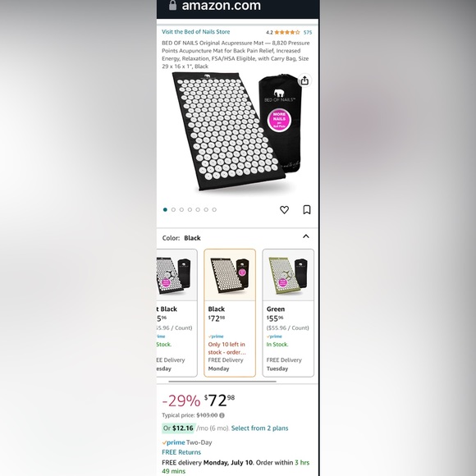Visit the Bed of Nails Store

coord(196,32)
